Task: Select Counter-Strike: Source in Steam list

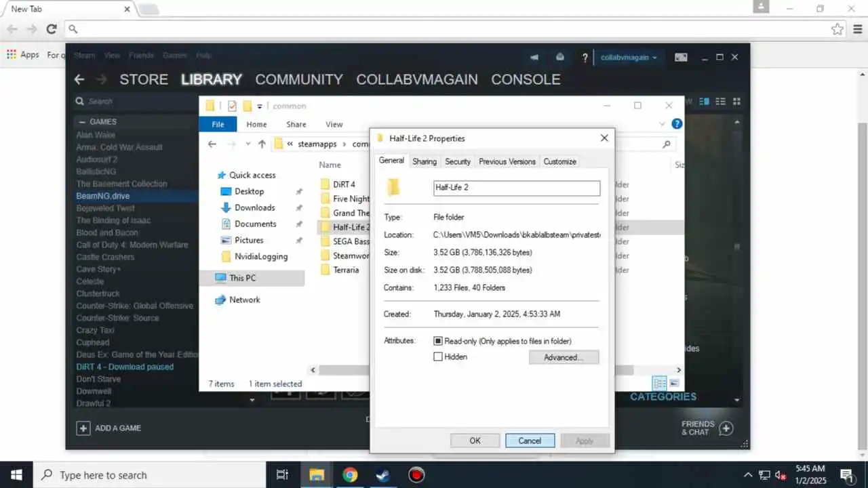Action: click(x=118, y=318)
